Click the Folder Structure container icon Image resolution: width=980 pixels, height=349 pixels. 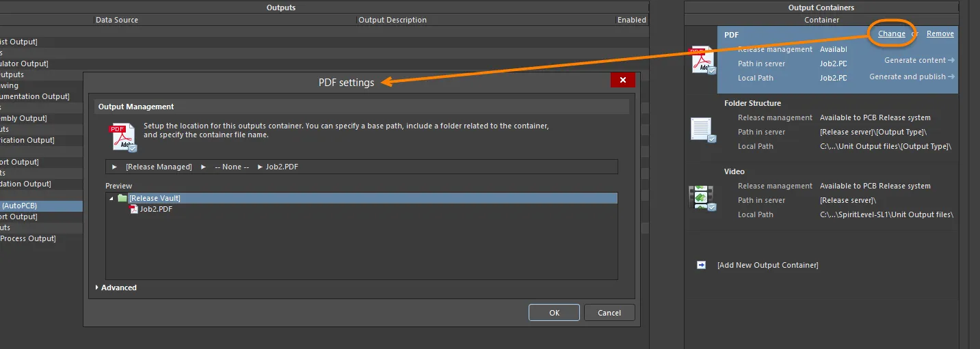pyautogui.click(x=702, y=130)
